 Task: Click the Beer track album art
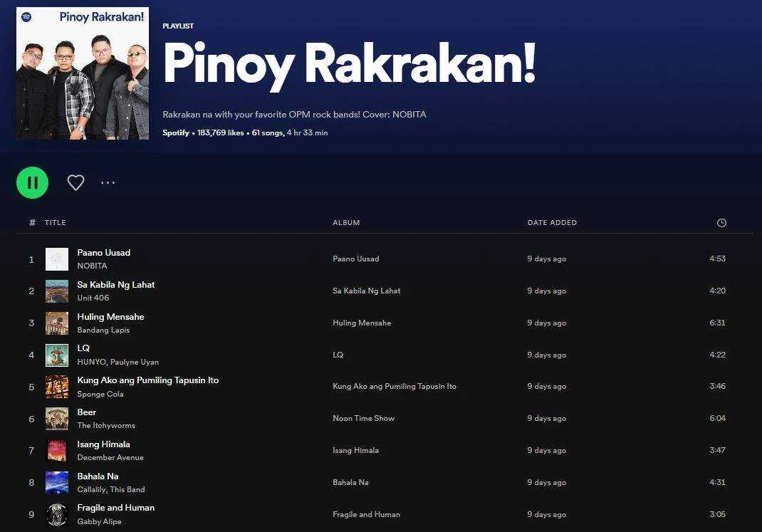[57, 419]
